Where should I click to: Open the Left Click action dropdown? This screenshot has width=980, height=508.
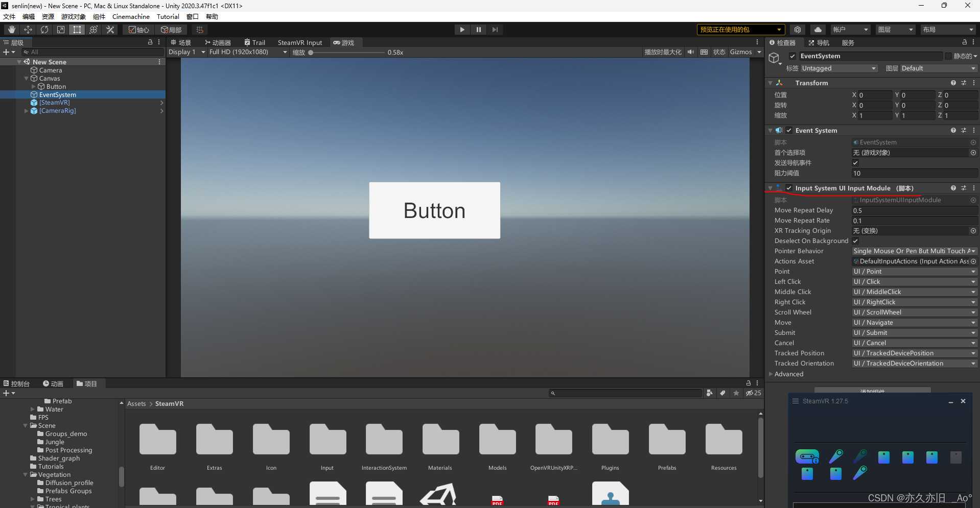(915, 282)
